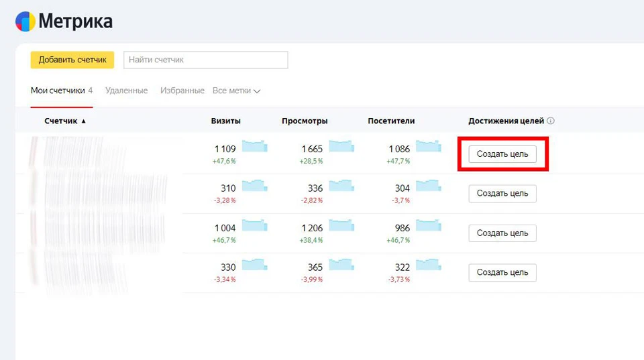Click the visitors value 1 086
This screenshot has height=360, width=644.
coord(399,149)
